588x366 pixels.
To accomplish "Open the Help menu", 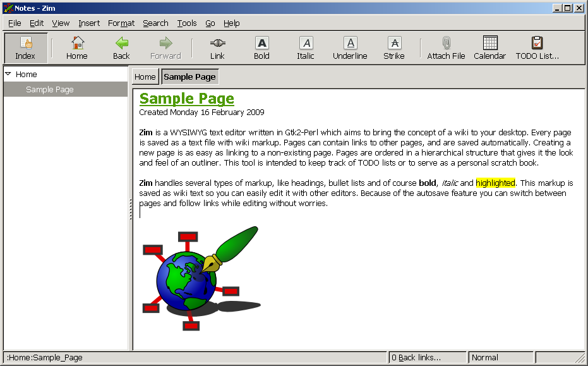I will [x=231, y=23].
